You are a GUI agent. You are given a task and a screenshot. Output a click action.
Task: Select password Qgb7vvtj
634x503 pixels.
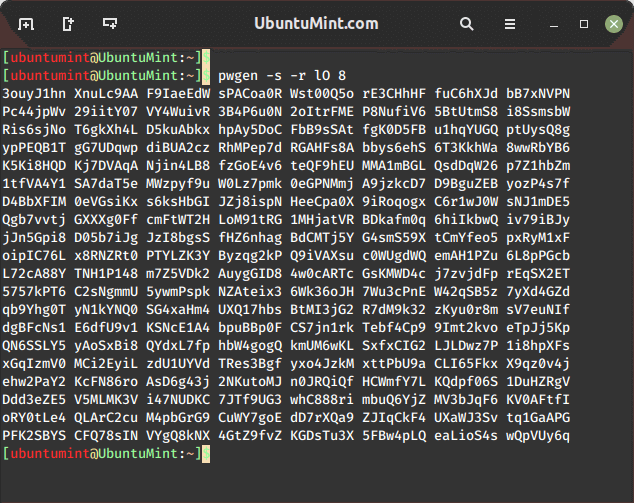tap(34, 220)
